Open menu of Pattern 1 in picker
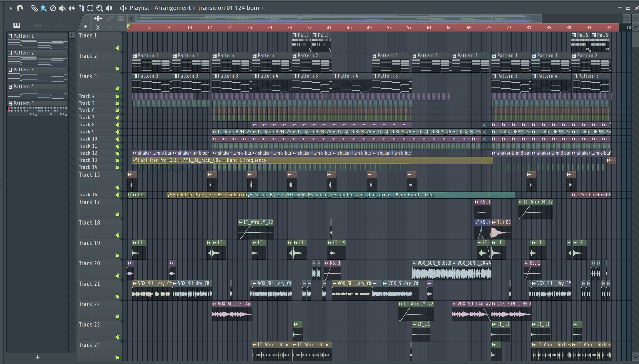This screenshot has width=639, height=364. pos(10,36)
